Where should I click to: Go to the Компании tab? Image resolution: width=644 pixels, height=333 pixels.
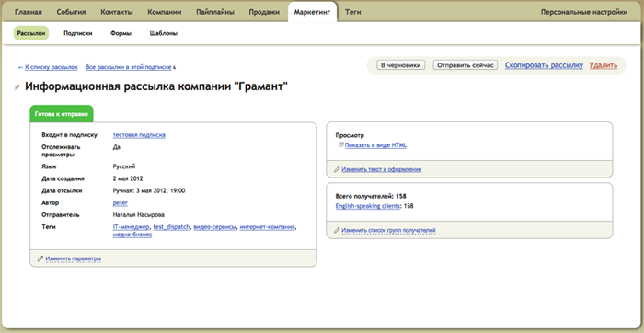coord(165,12)
